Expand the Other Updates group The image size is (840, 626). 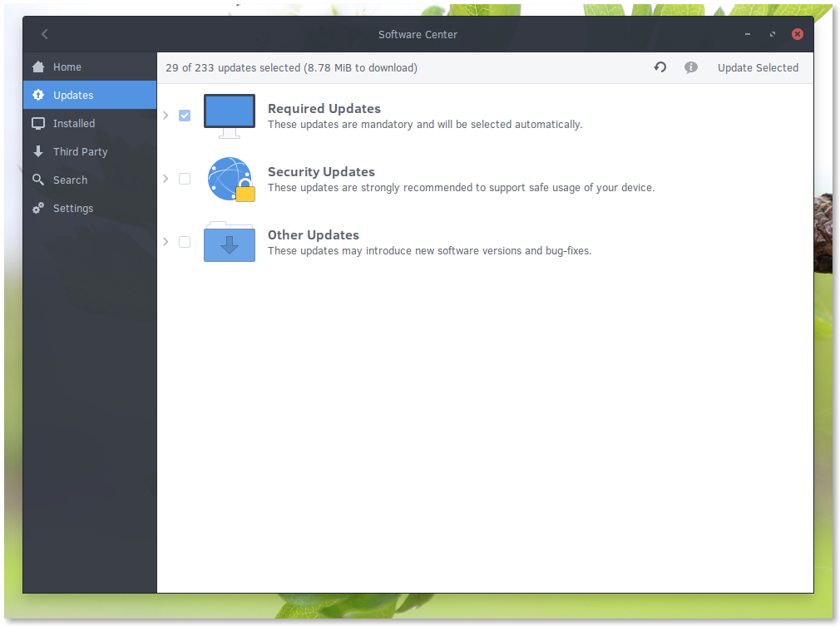point(166,242)
